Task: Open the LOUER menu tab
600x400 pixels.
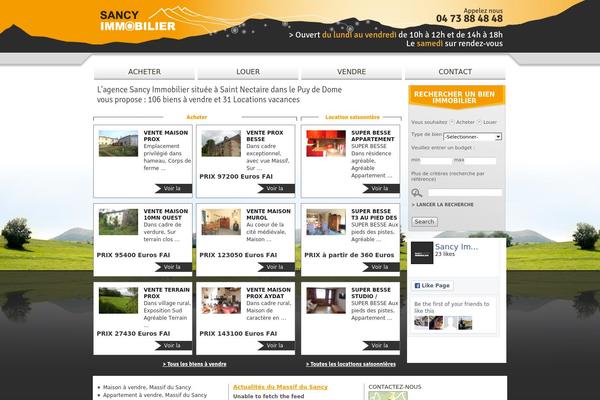Action: [x=248, y=72]
